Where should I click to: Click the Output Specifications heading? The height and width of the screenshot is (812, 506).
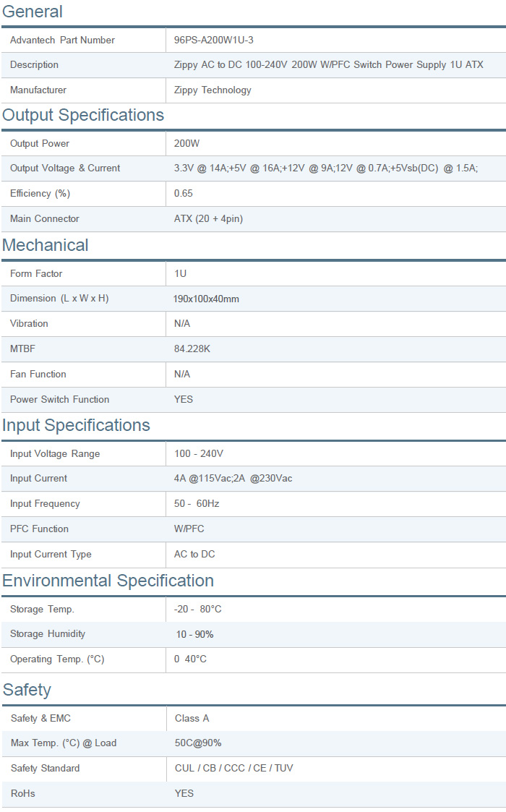[x=83, y=116]
